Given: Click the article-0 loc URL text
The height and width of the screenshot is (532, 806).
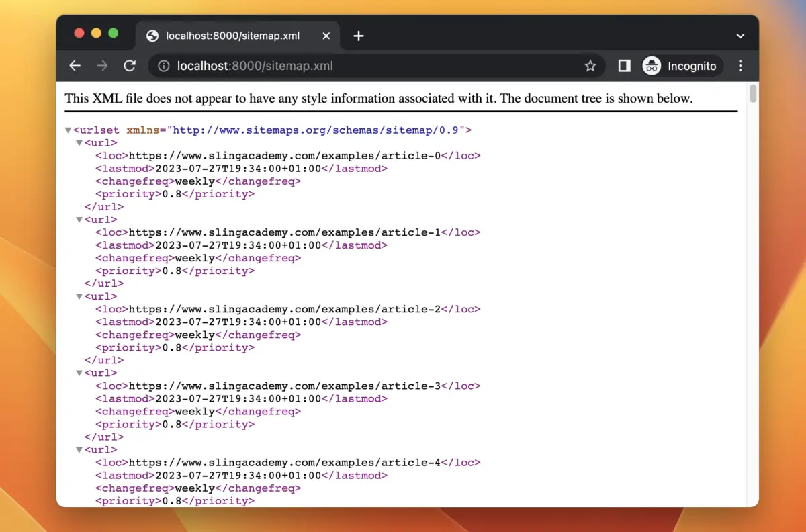Looking at the screenshot, I should coord(285,156).
